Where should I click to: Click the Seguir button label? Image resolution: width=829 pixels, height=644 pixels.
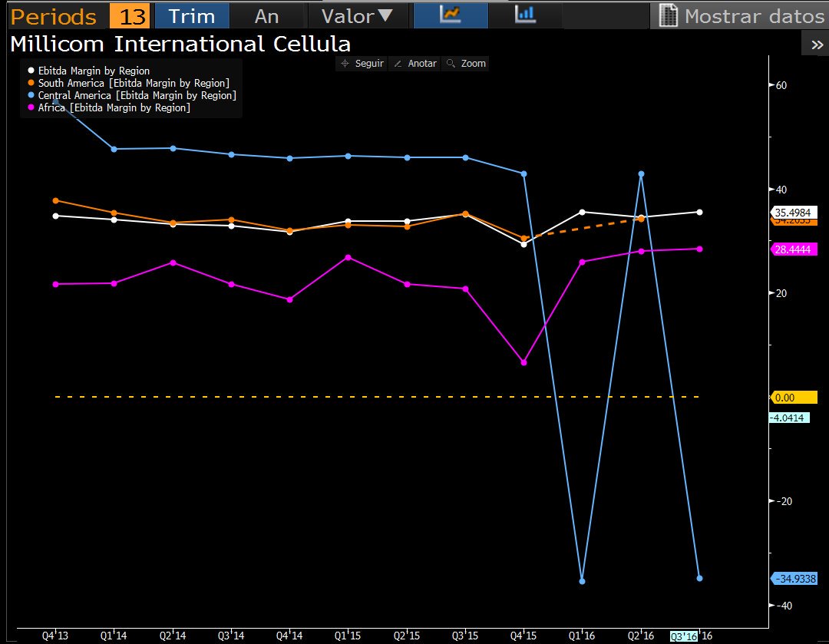(369, 64)
